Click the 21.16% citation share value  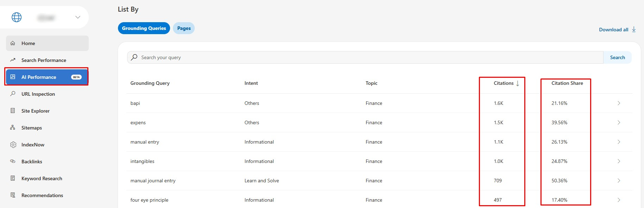559,103
